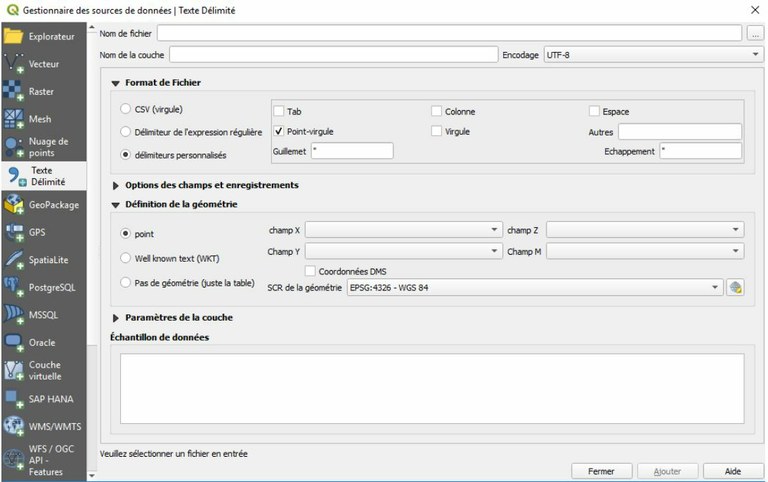Switch to the WMS/WMTS tab
The height and width of the screenshot is (482, 768).
point(43,426)
